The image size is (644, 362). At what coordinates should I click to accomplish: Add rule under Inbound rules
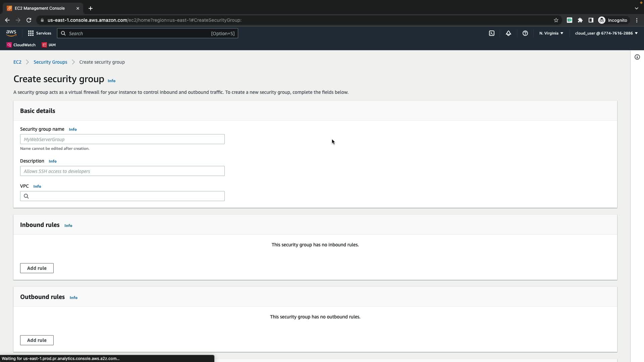37,268
